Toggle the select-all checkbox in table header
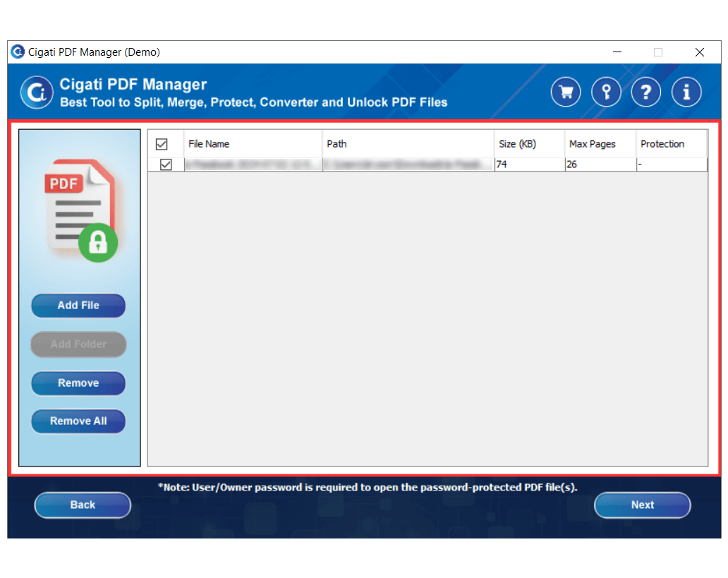This screenshot has width=728, height=578. [162, 144]
